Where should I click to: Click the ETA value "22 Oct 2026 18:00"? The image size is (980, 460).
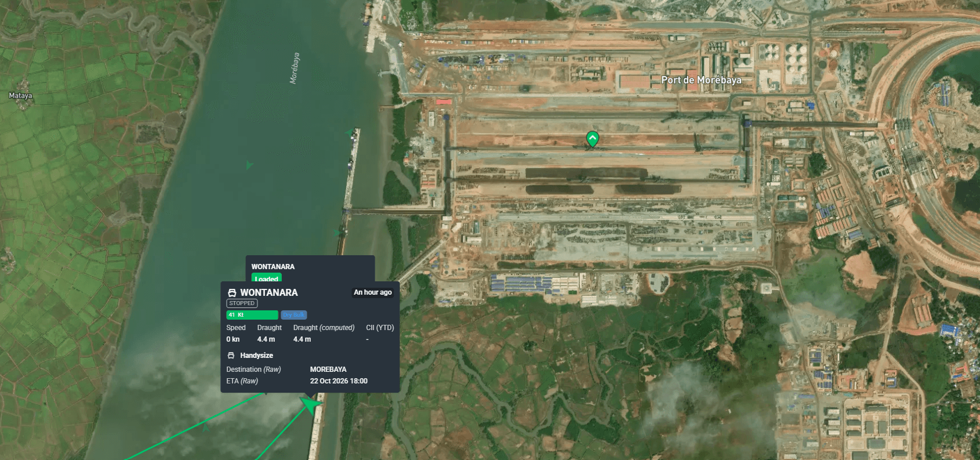[x=339, y=381]
